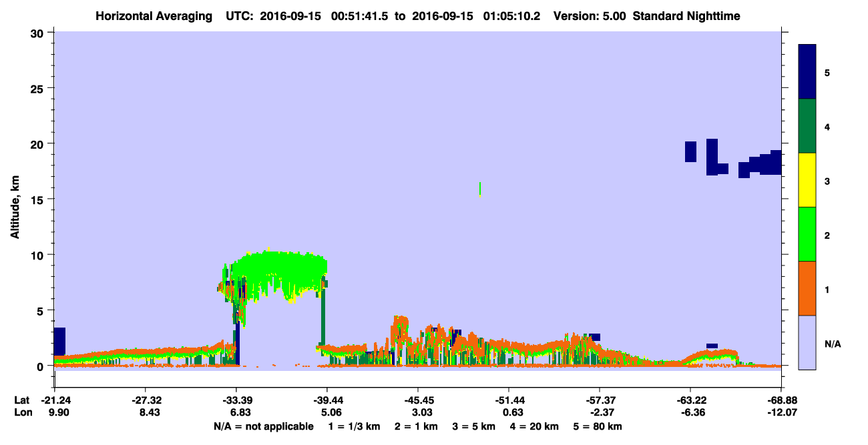The image size is (868, 445).
Task: Click the 'Lat' row label
Action: [21, 400]
